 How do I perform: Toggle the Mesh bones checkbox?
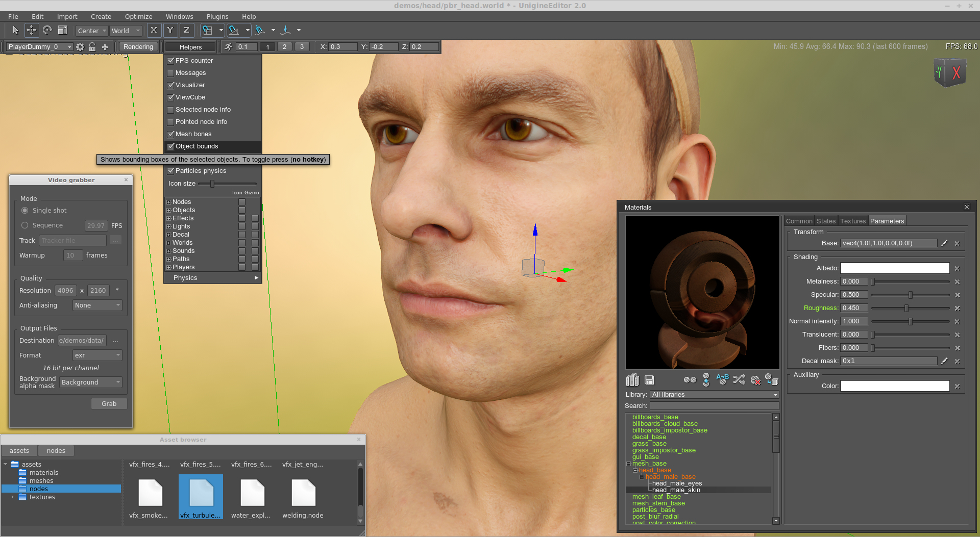[171, 134]
